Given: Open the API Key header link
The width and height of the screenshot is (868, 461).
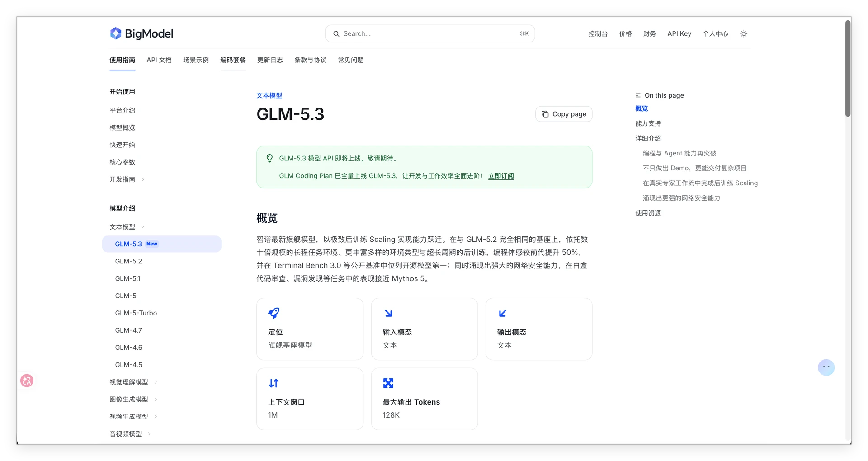Looking at the screenshot, I should point(679,34).
